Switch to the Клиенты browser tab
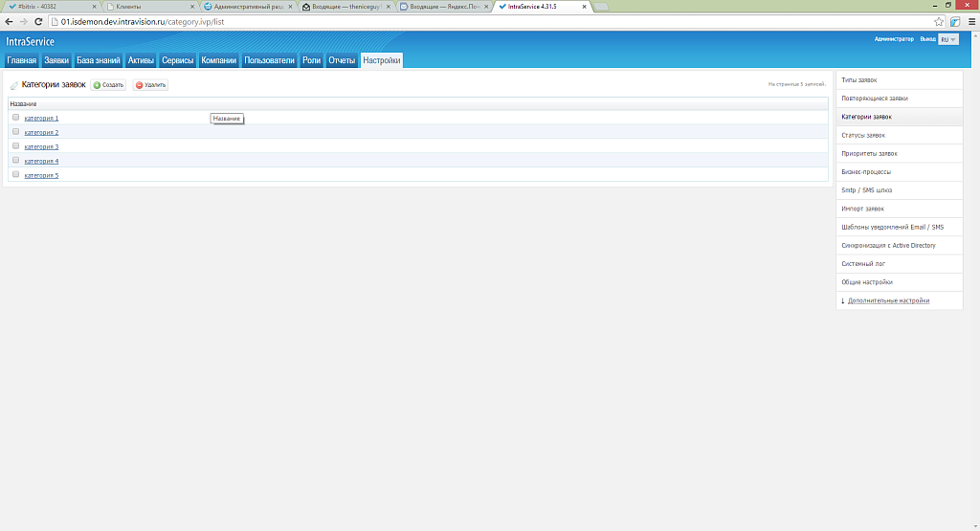This screenshot has height=531, width=980. pyautogui.click(x=150, y=7)
